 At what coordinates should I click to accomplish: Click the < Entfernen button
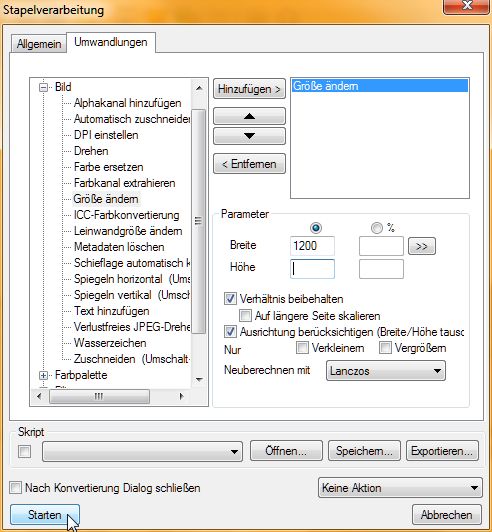pos(249,164)
